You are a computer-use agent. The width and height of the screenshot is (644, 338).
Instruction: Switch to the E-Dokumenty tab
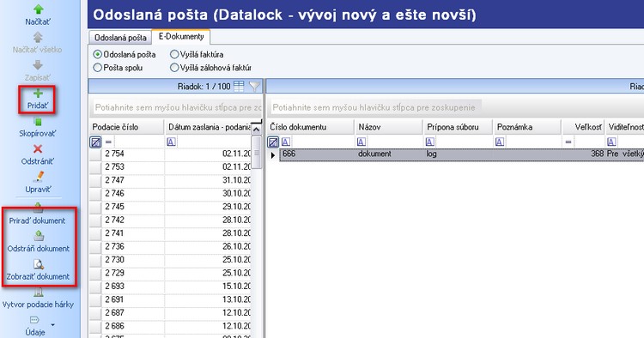181,37
